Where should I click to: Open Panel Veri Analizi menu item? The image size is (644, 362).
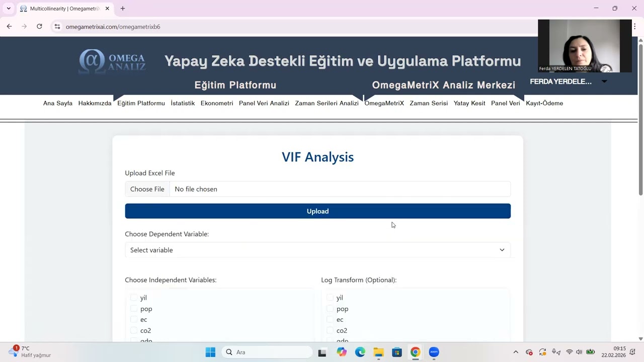(264, 103)
